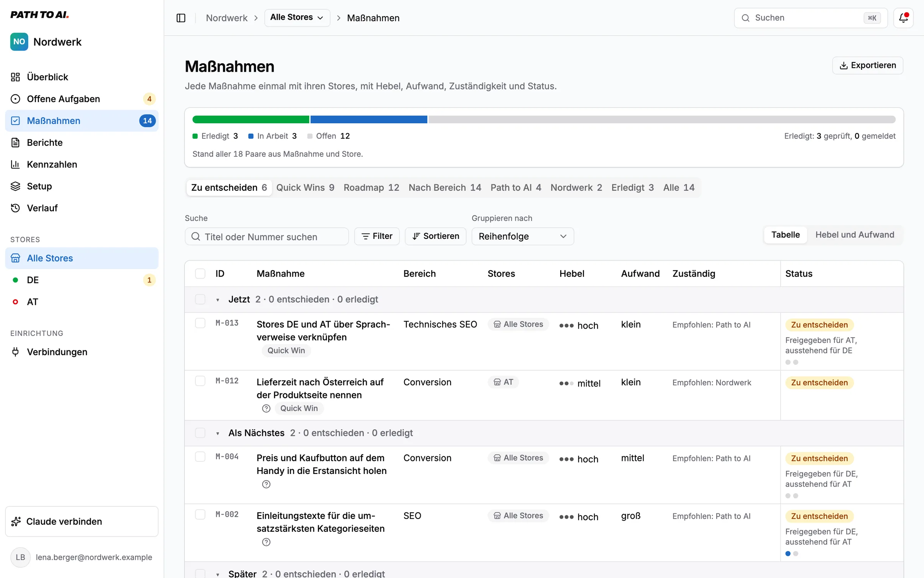Click the green Erledigt progress segment
The image size is (924, 578).
pyautogui.click(x=251, y=119)
